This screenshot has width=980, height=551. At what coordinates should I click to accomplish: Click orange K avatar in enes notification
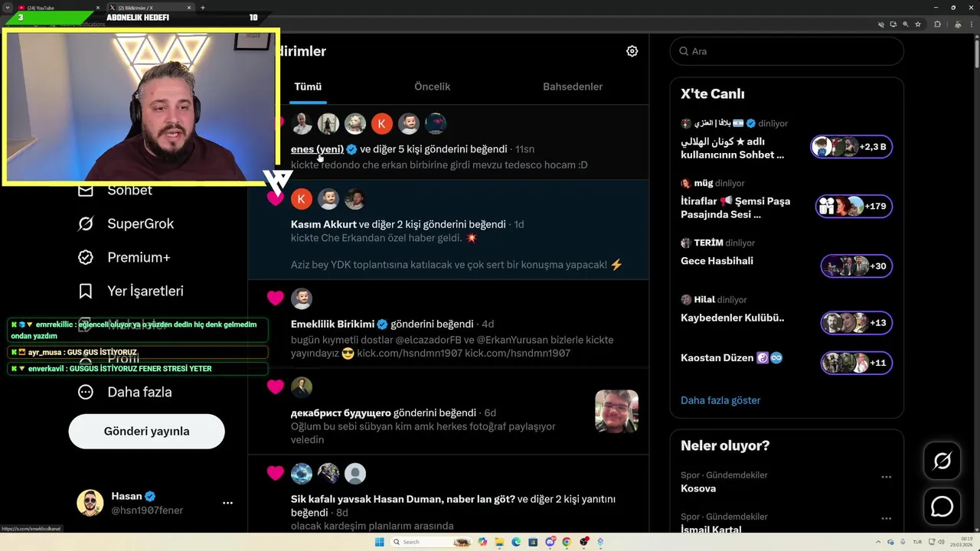click(x=382, y=123)
